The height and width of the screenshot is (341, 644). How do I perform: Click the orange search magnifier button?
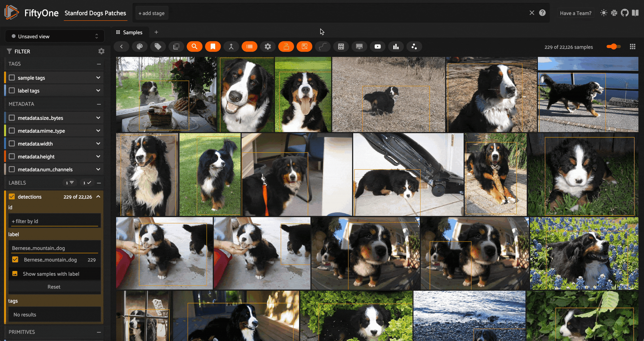coord(194,46)
